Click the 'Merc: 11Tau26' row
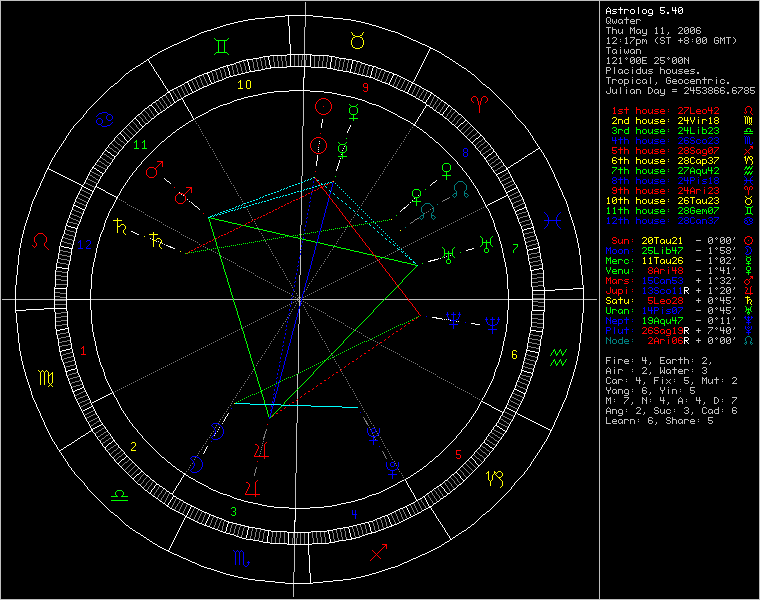 pos(644,261)
